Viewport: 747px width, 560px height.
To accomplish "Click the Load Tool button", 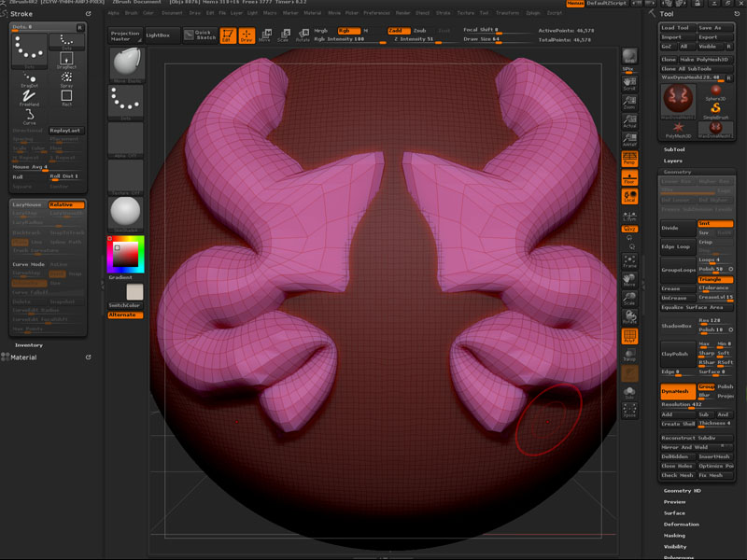I will (679, 28).
